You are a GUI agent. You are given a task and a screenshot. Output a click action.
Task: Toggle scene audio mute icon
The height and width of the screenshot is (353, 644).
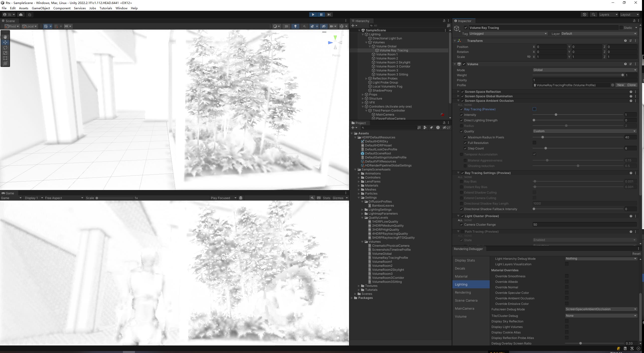(304, 26)
